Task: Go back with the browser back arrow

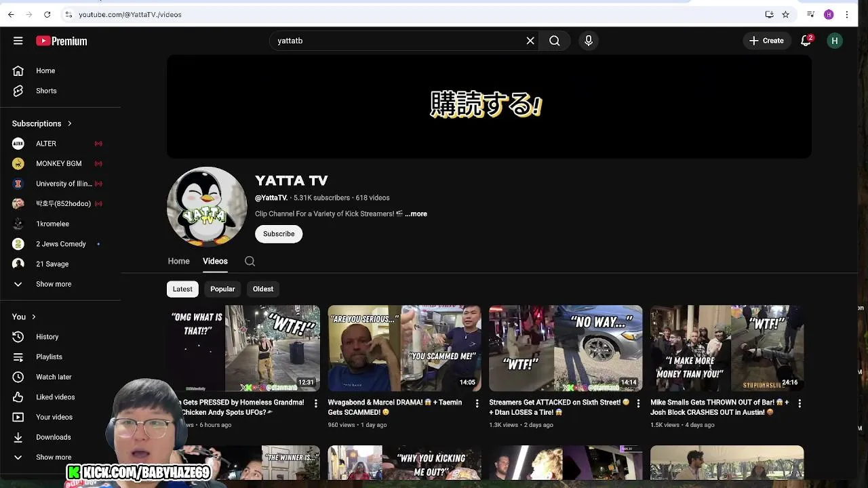Action: tap(11, 14)
